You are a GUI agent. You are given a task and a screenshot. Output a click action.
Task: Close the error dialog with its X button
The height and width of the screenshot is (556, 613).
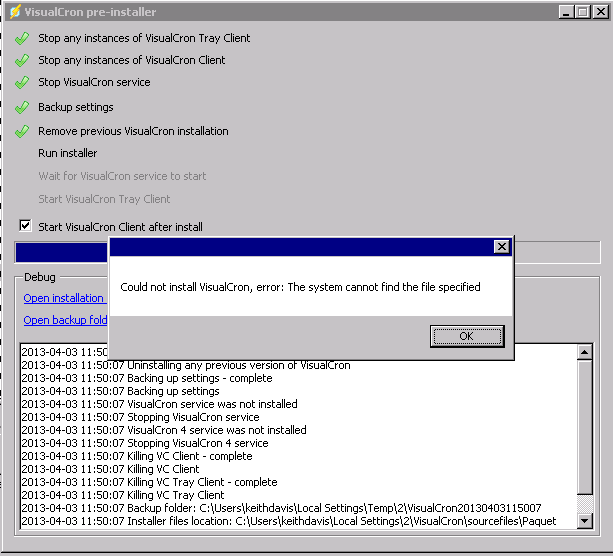[x=502, y=247]
